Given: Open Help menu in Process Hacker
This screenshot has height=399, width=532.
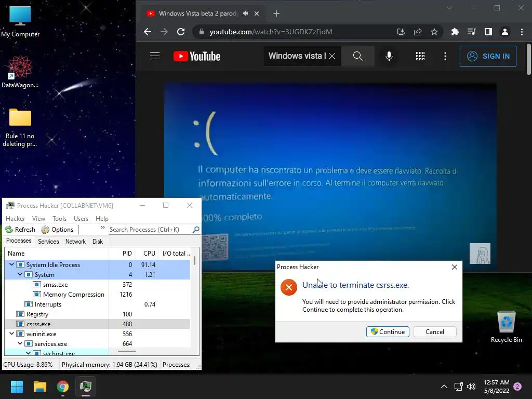Looking at the screenshot, I should pyautogui.click(x=102, y=219).
